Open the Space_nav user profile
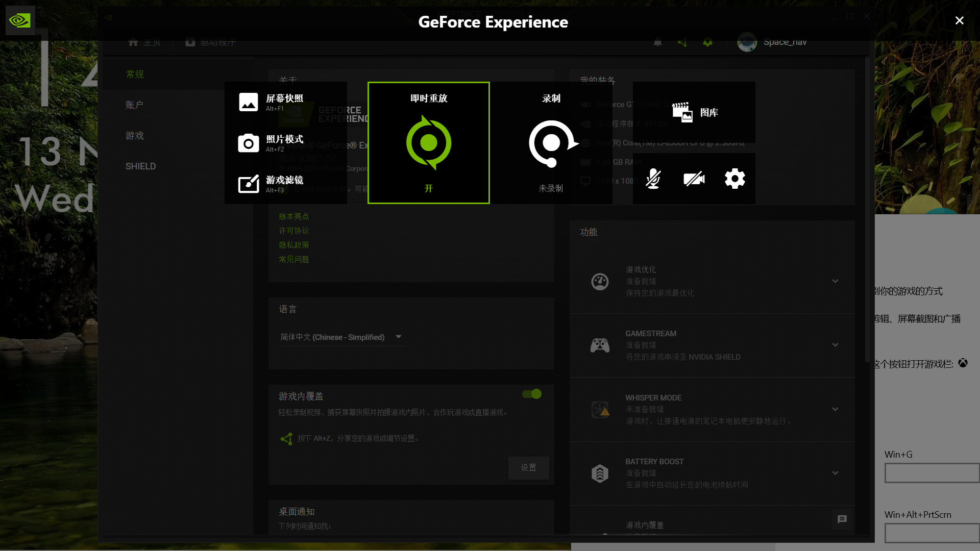 coord(772,42)
